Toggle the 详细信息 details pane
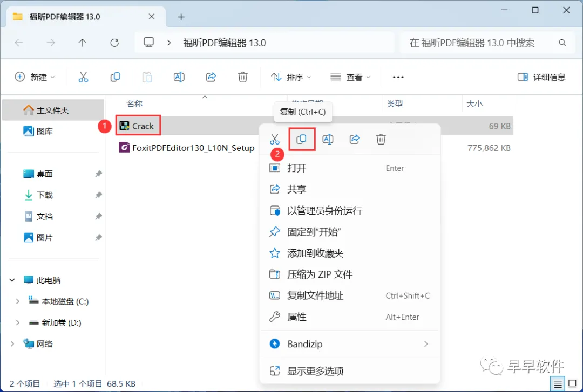The width and height of the screenshot is (583, 392). (541, 77)
